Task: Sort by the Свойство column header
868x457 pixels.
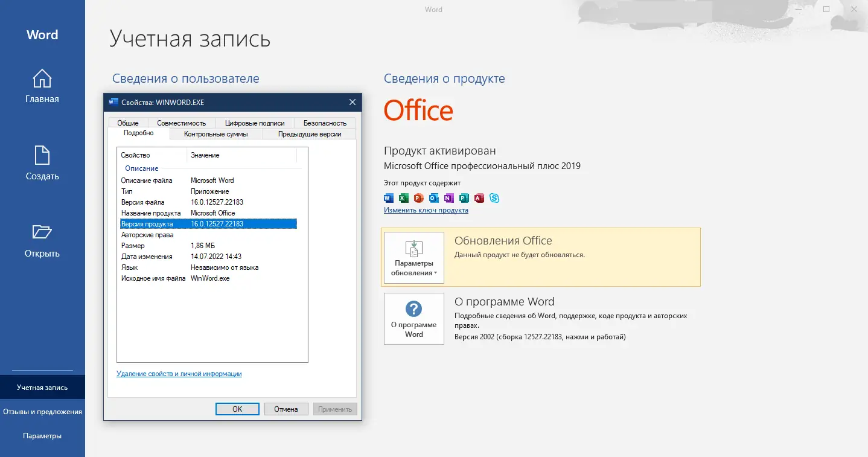Action: 152,155
